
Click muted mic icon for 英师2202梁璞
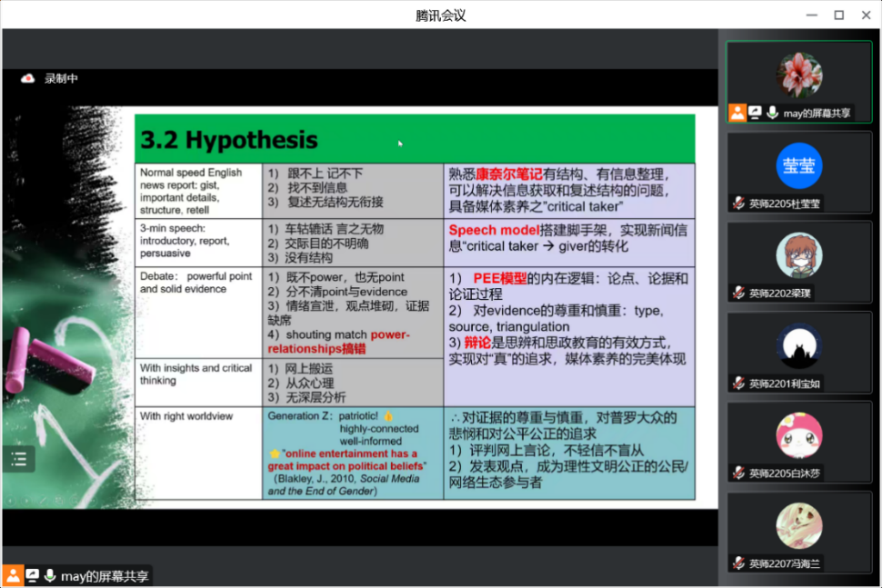pos(739,294)
